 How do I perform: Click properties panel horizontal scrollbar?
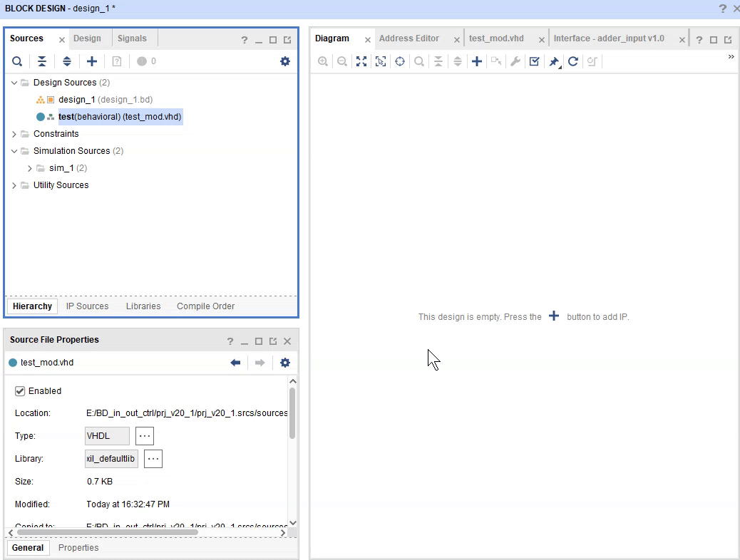(108, 533)
